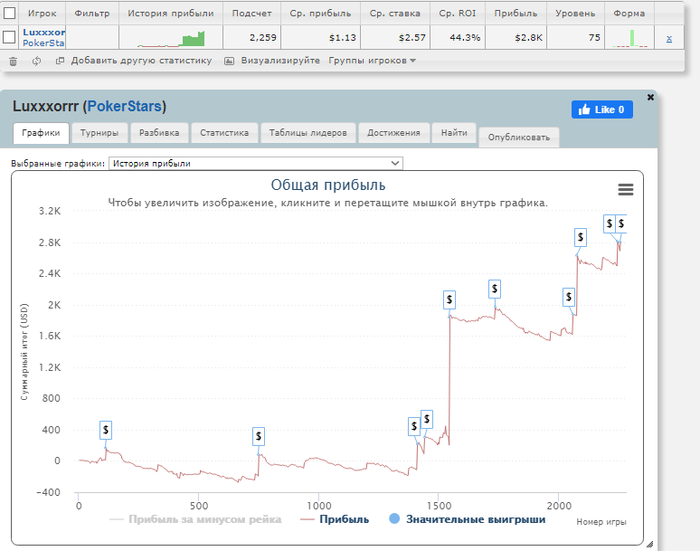The height and width of the screenshot is (551, 700).
Task: Switch to the 'Графики' tab
Action: coord(41,133)
